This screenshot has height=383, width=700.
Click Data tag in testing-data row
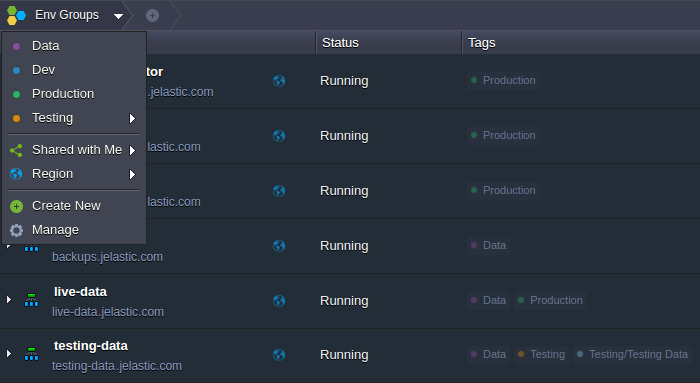click(488, 354)
